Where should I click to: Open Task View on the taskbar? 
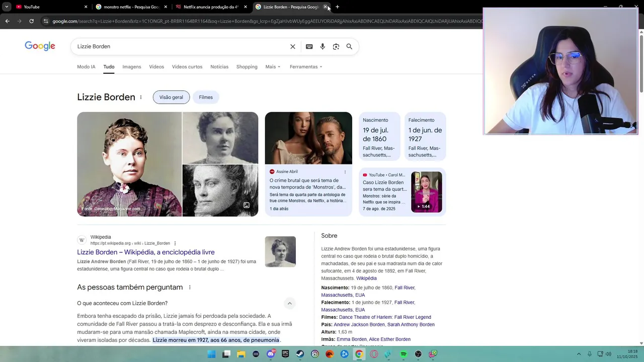point(226,354)
